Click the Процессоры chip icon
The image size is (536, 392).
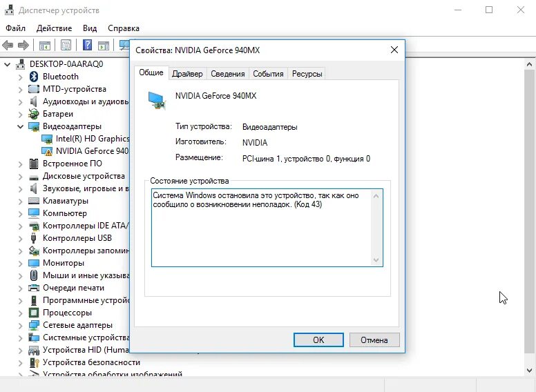click(x=33, y=313)
